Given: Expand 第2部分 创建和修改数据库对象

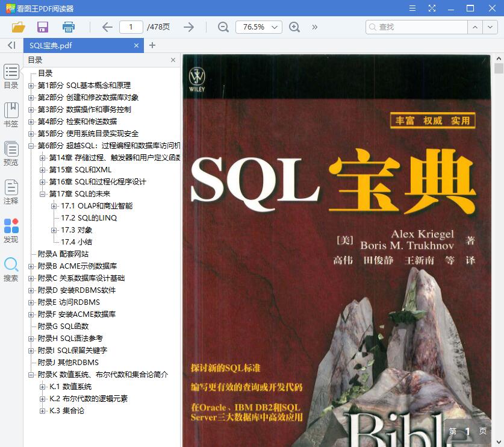Looking at the screenshot, I should point(31,98).
